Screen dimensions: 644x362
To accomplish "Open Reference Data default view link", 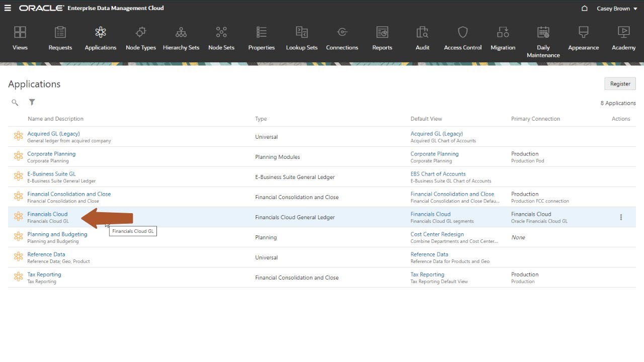I will [429, 254].
